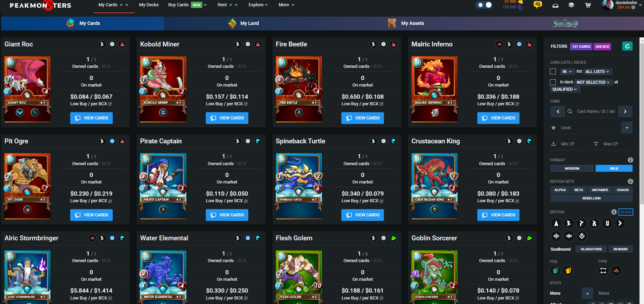Image resolution: width=644 pixels, height=304 pixels.
Task: Expand Explore menu dropdown
Action: [x=258, y=5]
